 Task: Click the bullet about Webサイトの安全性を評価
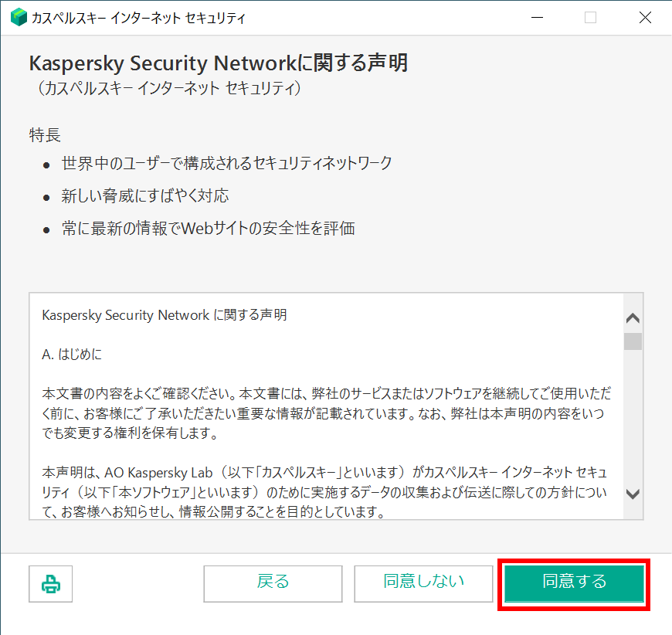click(209, 229)
